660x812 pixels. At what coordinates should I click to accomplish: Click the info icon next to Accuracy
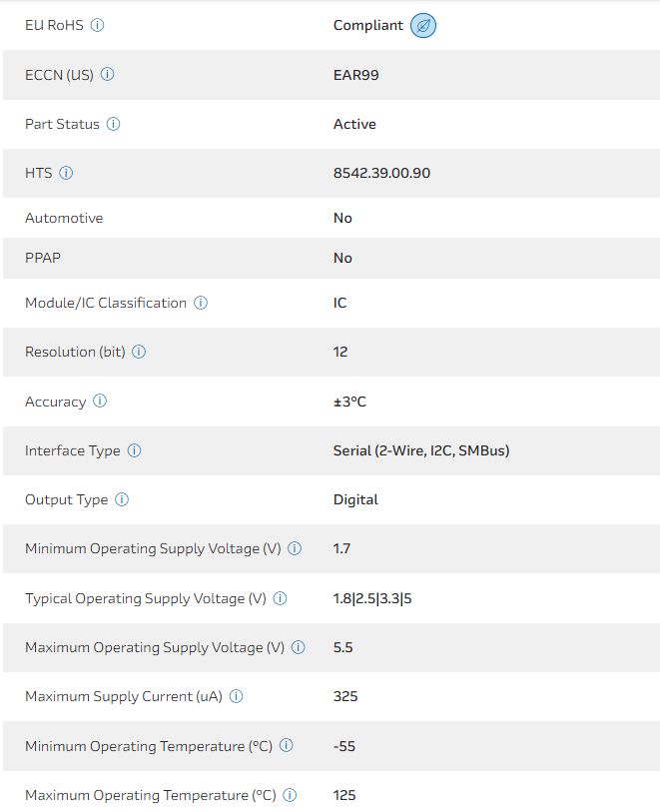[x=100, y=402]
